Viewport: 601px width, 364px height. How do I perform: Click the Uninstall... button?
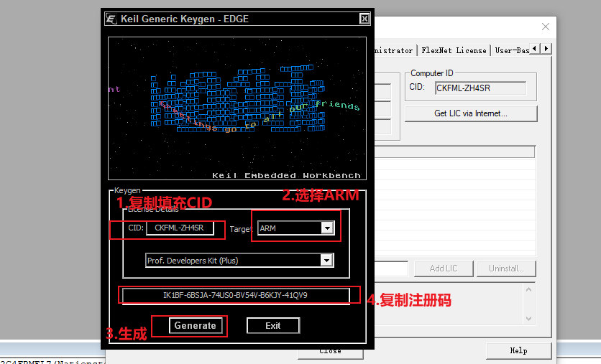(506, 269)
